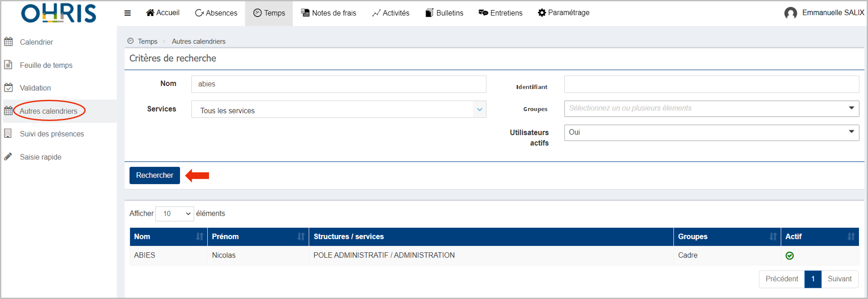The height and width of the screenshot is (299, 868).
Task: Sort by Groupes column arrows
Action: click(773, 236)
